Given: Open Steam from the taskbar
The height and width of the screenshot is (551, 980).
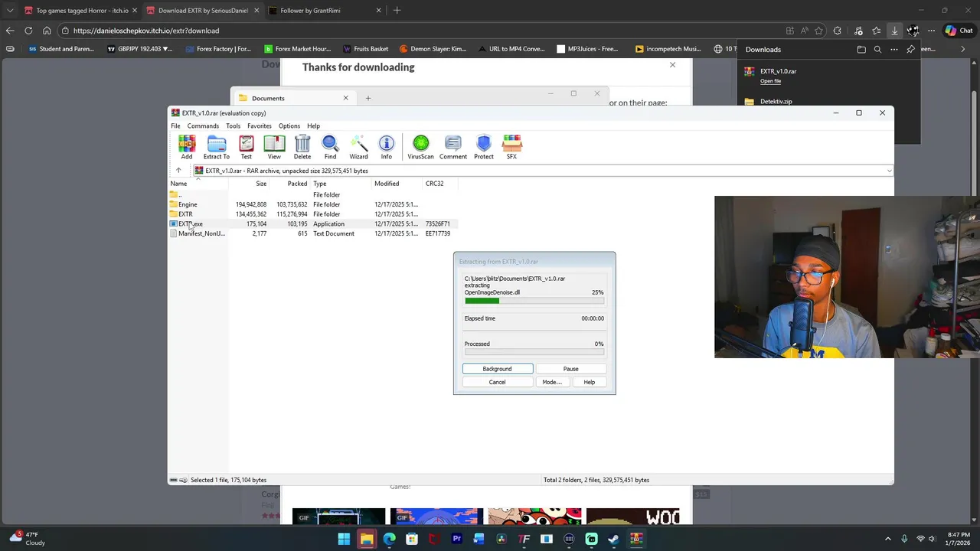Looking at the screenshot, I should coord(613,539).
